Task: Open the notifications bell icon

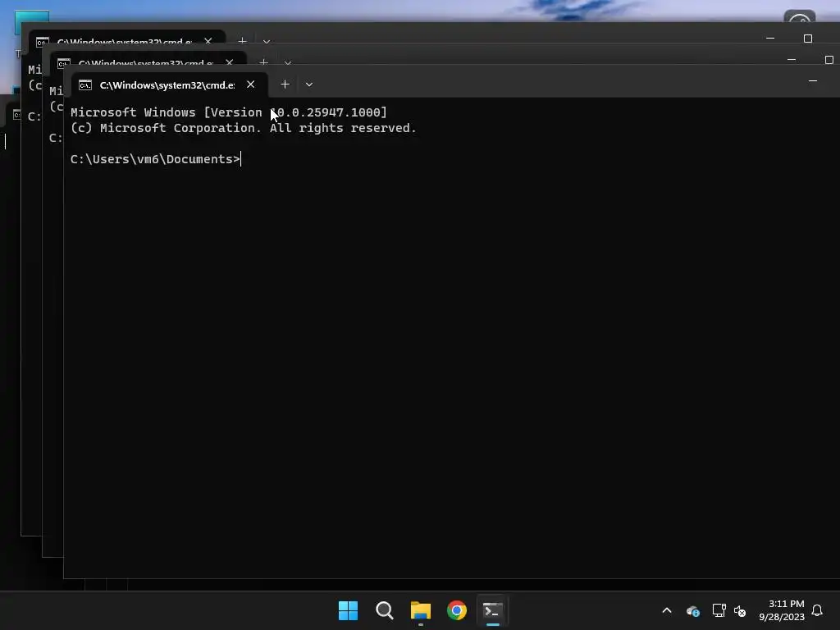Action: click(817, 610)
